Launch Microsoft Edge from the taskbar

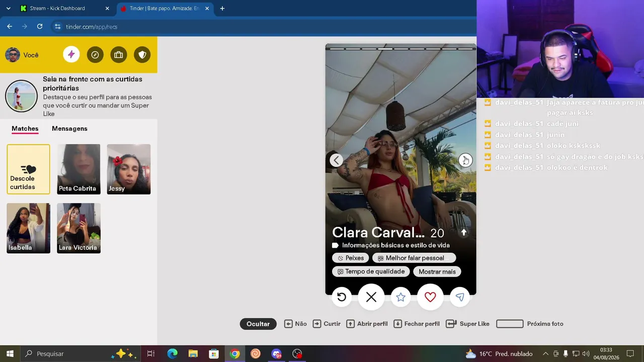(x=172, y=353)
